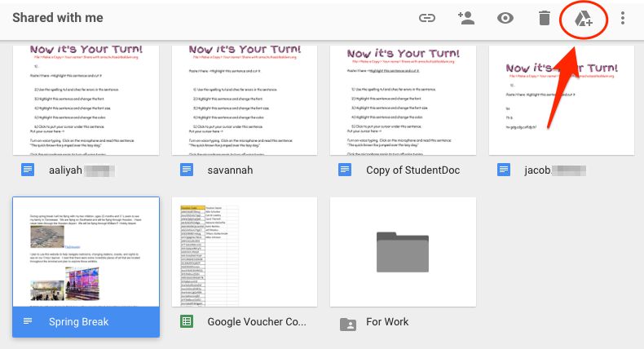Select the Google Voucher spreadsheet thumbnail
This screenshot has height=349, width=644.
coord(245,252)
